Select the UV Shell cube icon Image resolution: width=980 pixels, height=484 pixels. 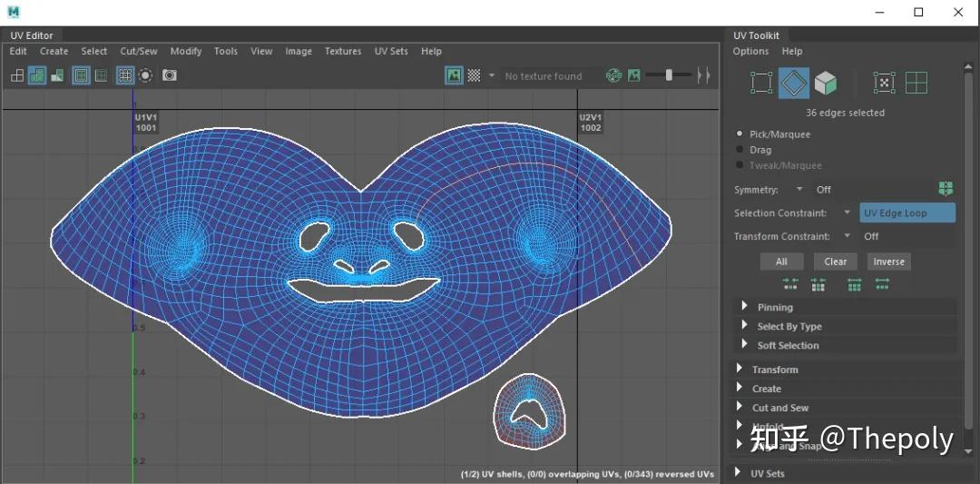[x=826, y=84]
